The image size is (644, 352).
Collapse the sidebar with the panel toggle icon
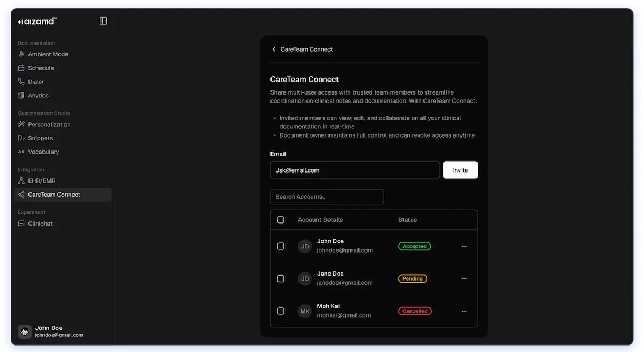pyautogui.click(x=104, y=21)
